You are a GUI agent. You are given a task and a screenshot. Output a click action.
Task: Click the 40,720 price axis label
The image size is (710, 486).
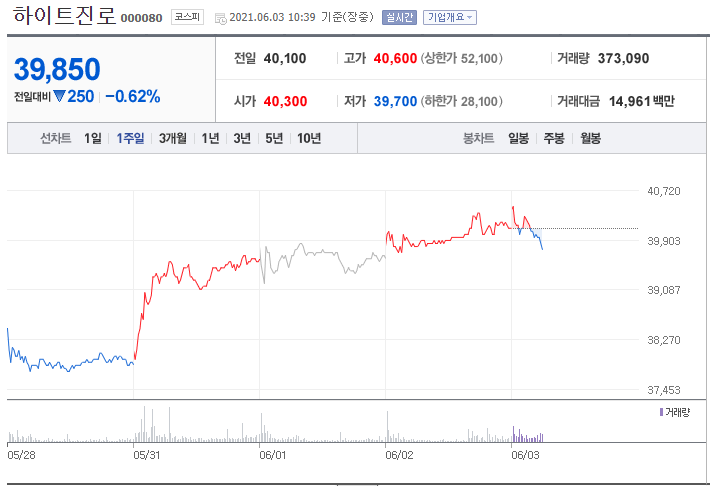[664, 191]
